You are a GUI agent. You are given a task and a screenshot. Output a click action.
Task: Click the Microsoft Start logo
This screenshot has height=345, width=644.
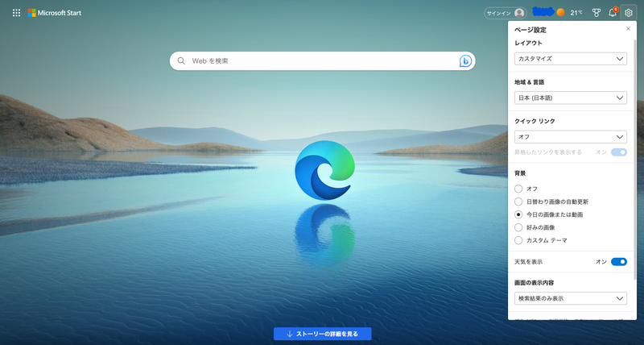55,13
